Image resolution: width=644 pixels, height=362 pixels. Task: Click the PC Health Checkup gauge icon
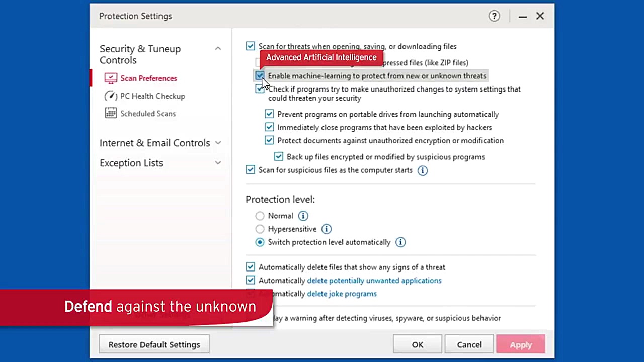tap(111, 96)
